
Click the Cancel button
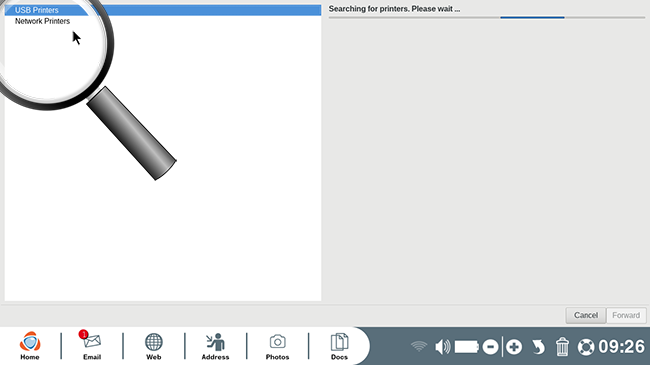[x=586, y=315]
